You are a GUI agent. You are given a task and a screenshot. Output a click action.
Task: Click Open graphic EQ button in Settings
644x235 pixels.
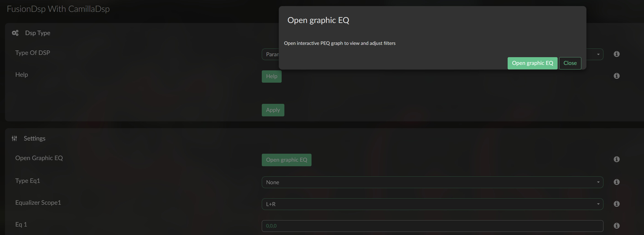[x=286, y=160]
